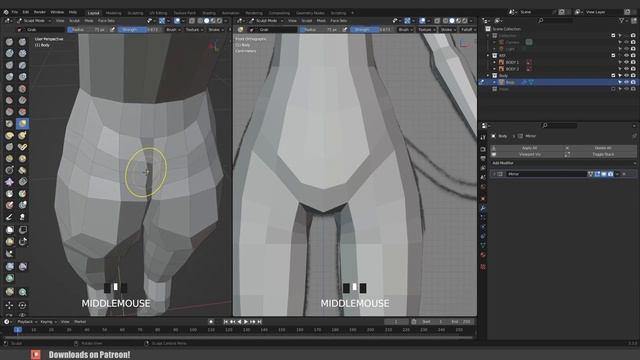
Task: Select the Flatten brush tool
Action: pos(9,100)
